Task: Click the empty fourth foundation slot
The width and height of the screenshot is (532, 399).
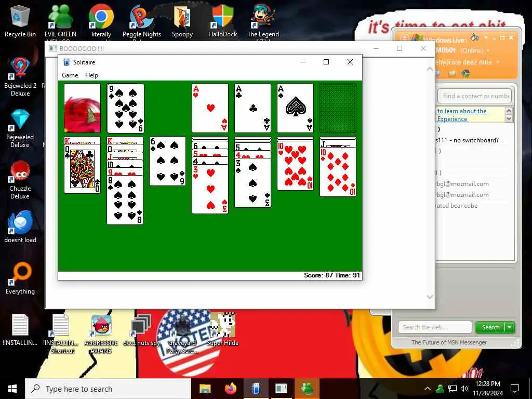Action: point(338,108)
